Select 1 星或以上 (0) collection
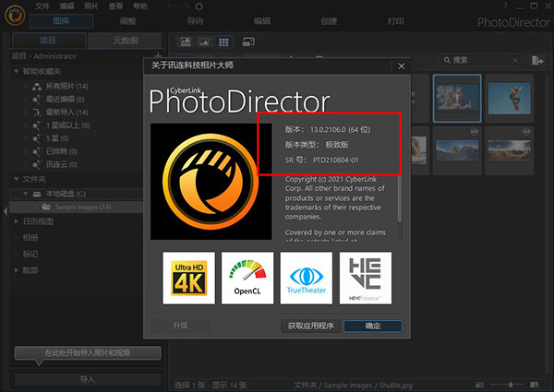Image resolution: width=554 pixels, height=392 pixels. coord(67,125)
